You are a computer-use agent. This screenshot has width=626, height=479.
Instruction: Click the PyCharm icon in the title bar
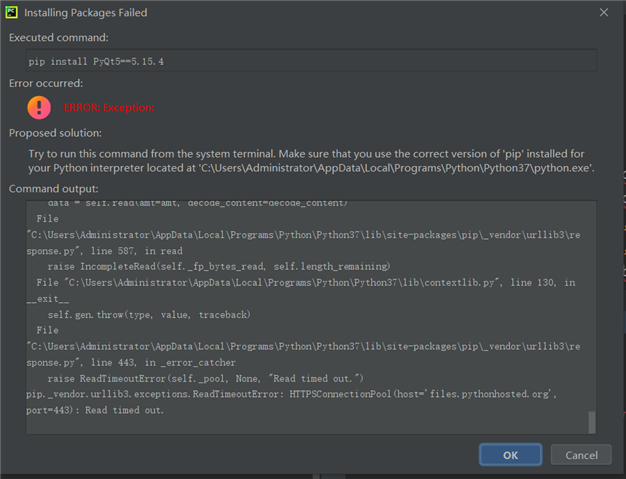pos(12,12)
